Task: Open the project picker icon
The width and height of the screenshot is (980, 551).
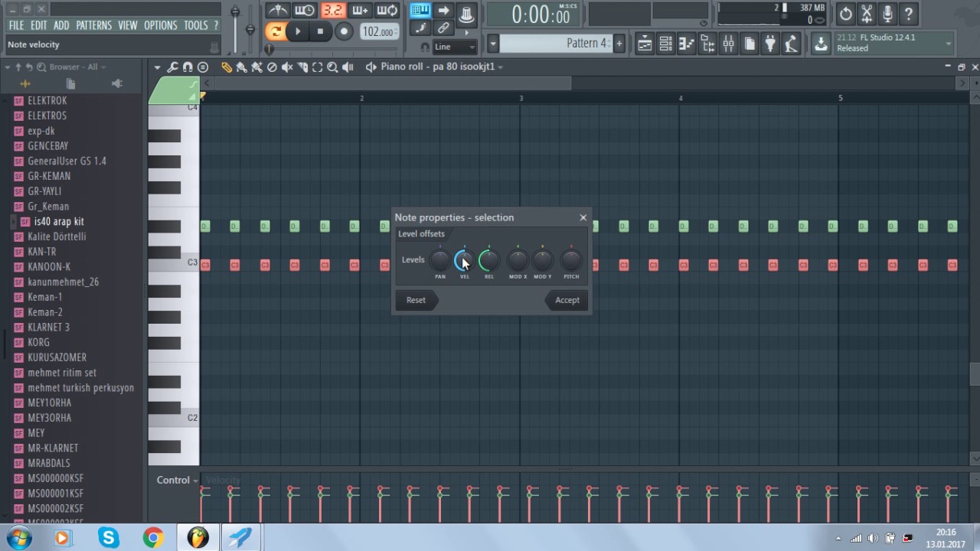Action: click(x=750, y=44)
